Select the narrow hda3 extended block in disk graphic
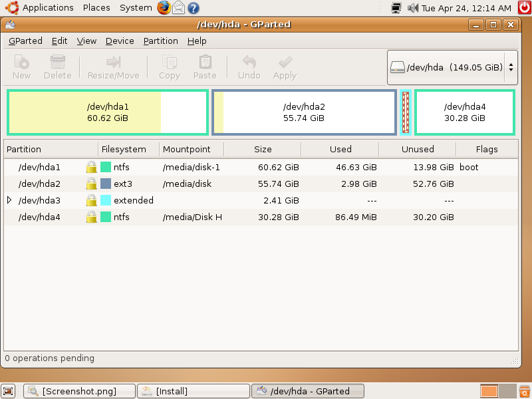The width and height of the screenshot is (532, 399). point(406,112)
